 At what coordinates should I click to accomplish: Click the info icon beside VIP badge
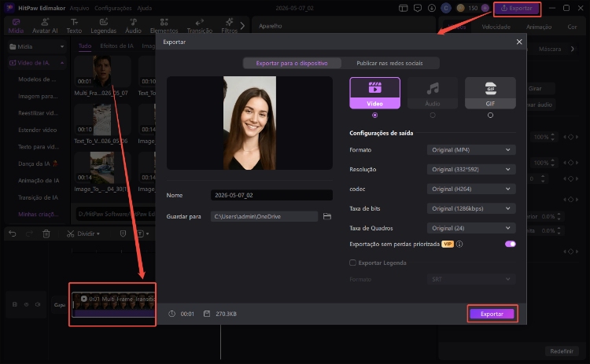(459, 244)
